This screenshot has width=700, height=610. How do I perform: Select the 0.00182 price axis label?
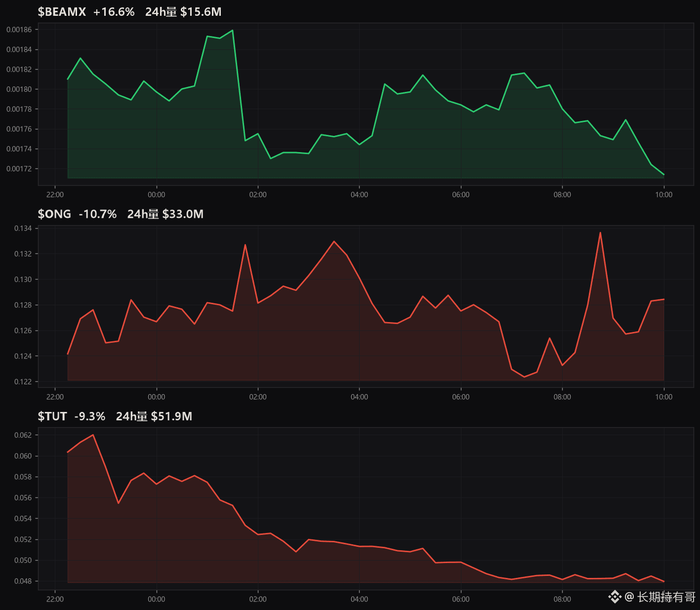[x=19, y=69]
